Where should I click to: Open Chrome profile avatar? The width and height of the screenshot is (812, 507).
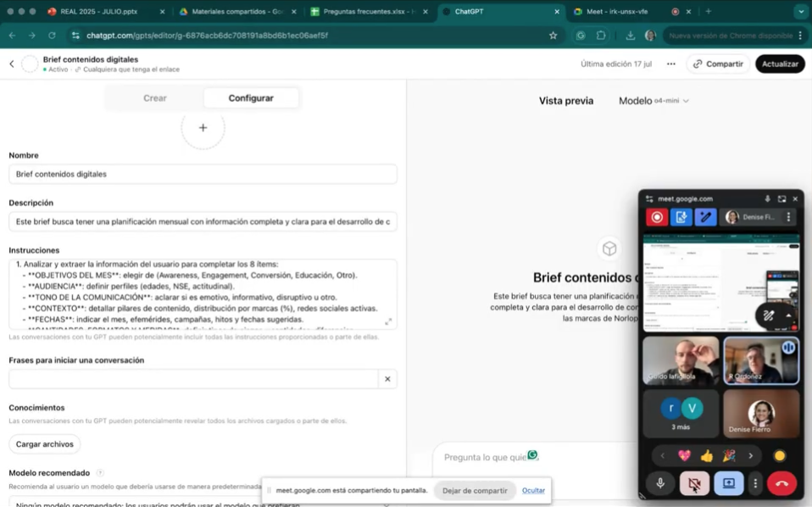pyautogui.click(x=650, y=36)
